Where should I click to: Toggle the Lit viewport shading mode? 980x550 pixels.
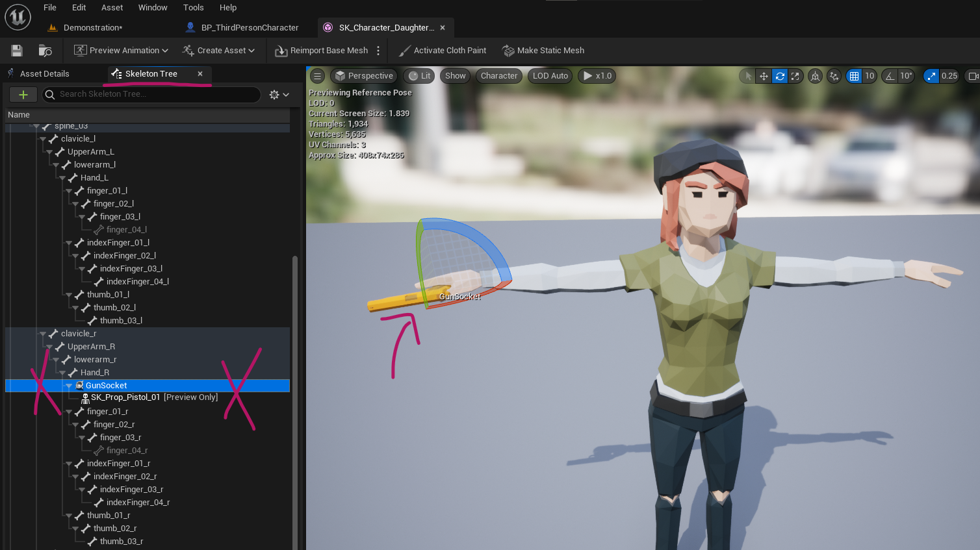[x=419, y=75]
